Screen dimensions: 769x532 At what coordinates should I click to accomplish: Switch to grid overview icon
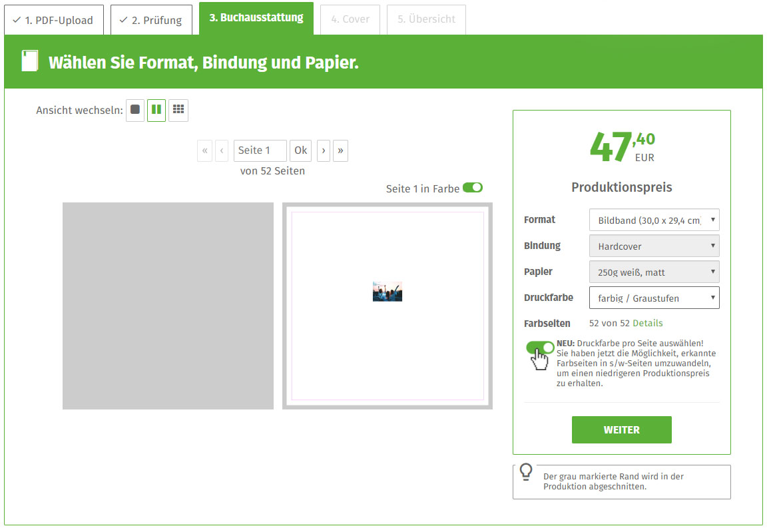coord(178,110)
